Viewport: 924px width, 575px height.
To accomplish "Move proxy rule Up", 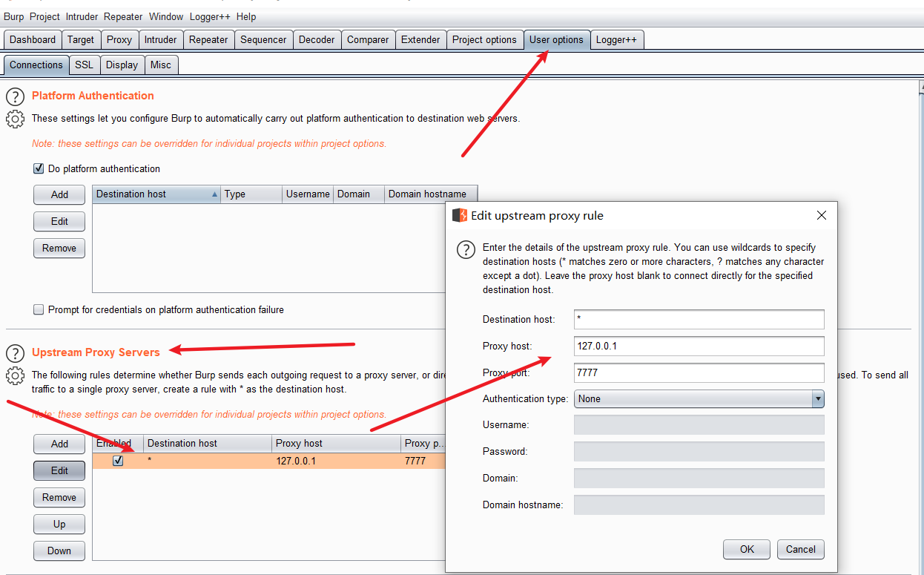I will click(x=59, y=524).
